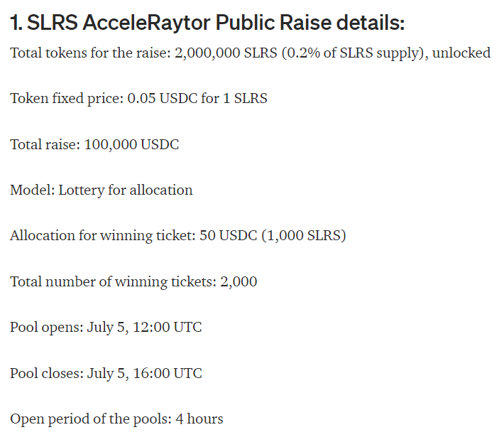The height and width of the screenshot is (442, 504).
Task: Click the word unlocked in first line
Action: point(461,53)
